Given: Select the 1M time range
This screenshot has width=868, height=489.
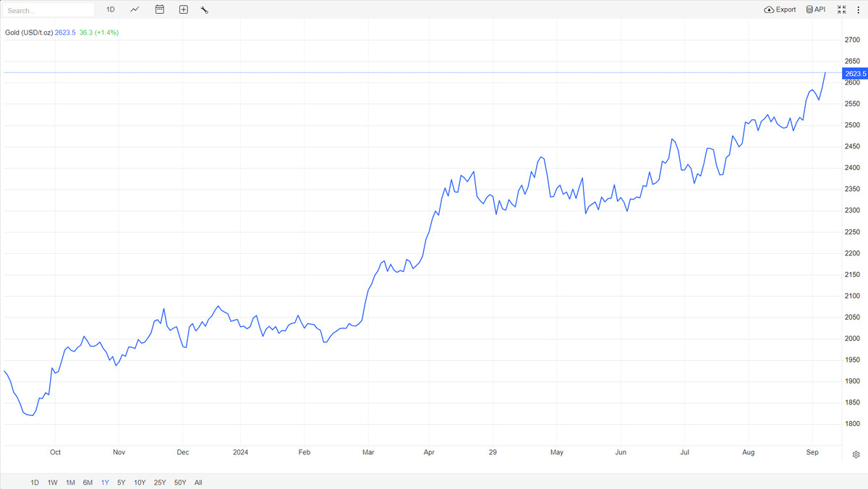Looking at the screenshot, I should pos(70,482).
